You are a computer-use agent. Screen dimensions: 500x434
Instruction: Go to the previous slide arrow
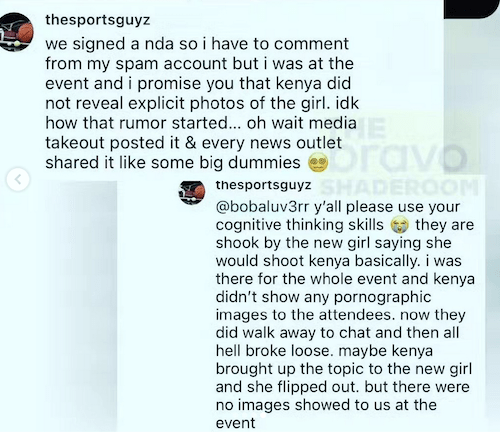pos(18,179)
